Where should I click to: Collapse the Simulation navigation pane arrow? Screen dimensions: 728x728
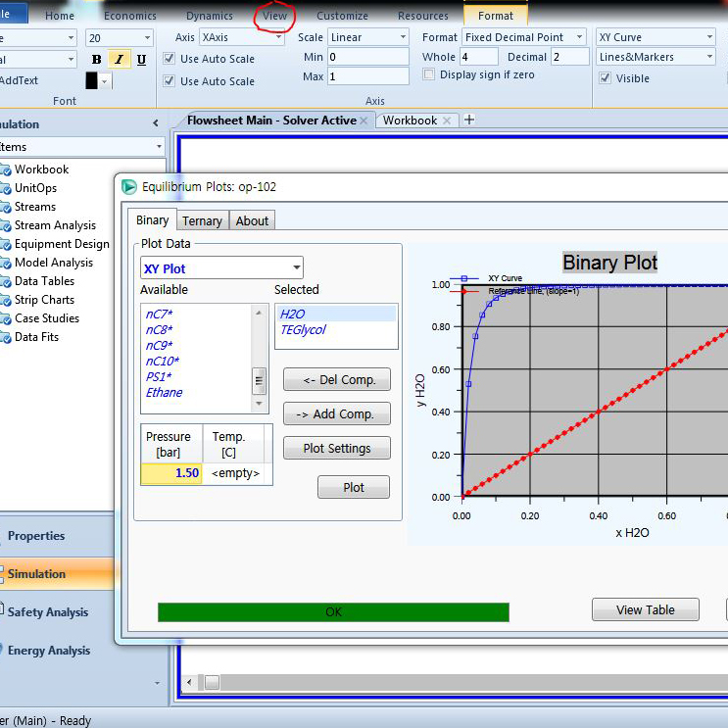coord(155,123)
